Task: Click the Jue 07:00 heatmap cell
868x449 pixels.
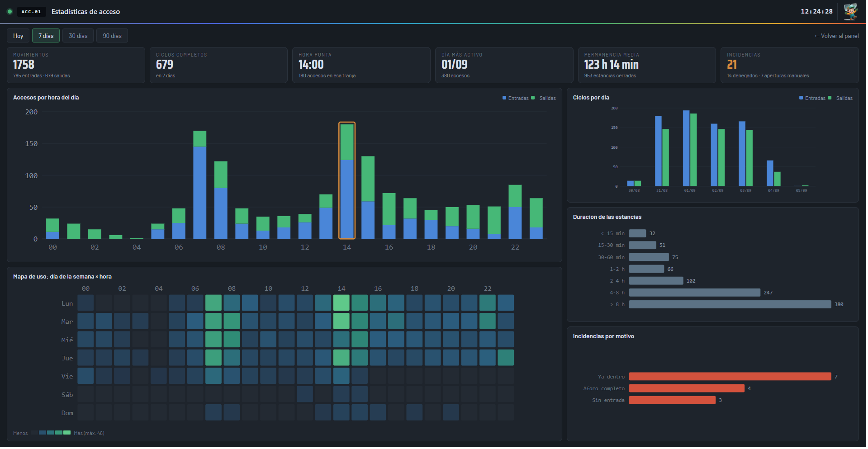Action: 213,358
